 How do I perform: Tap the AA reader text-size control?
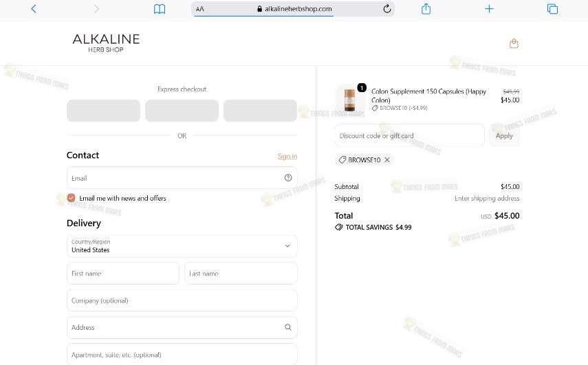click(x=200, y=9)
